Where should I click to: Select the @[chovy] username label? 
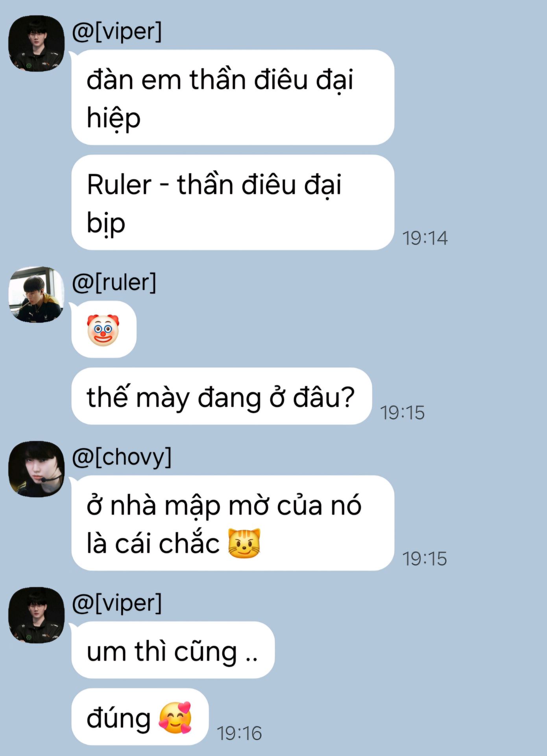(x=122, y=457)
